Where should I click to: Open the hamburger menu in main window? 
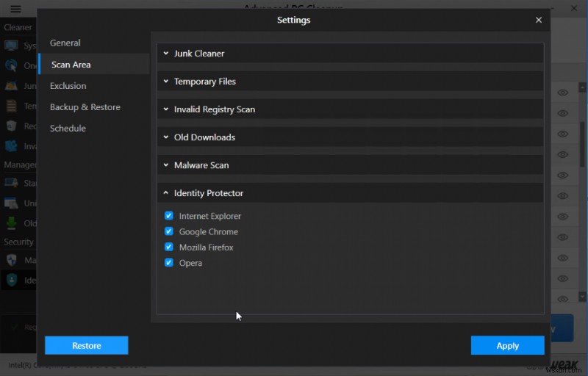click(15, 9)
